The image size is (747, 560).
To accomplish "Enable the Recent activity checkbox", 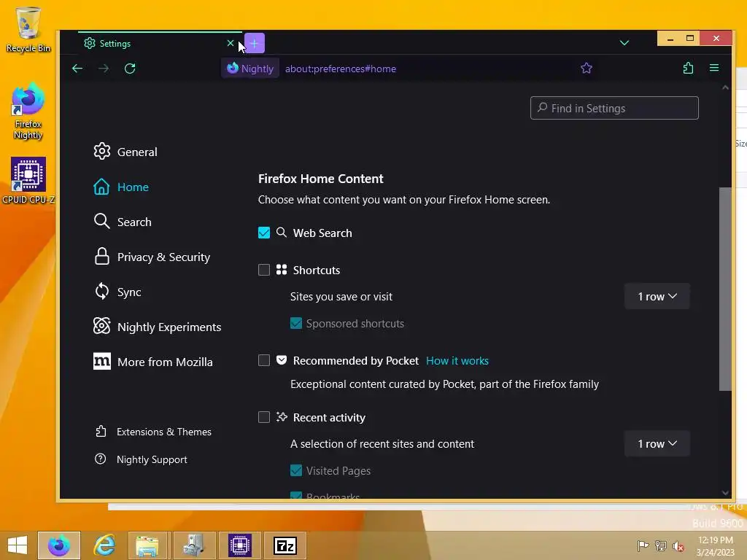I will (264, 417).
